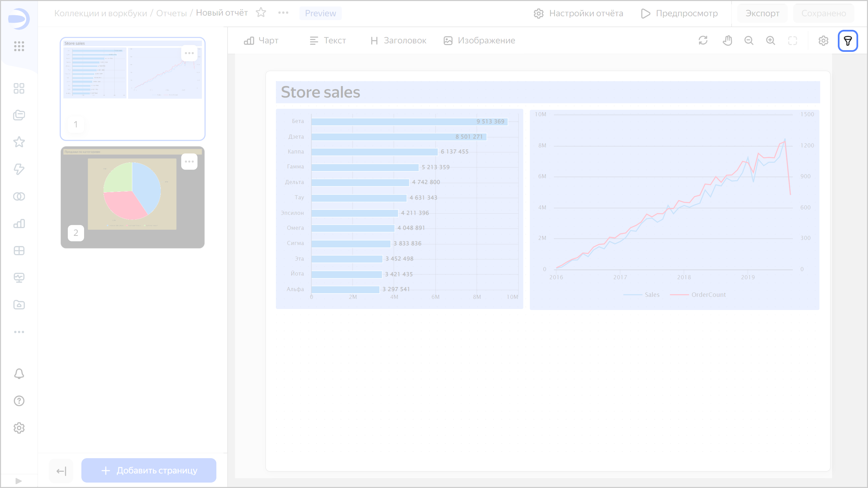Click the filter funnel icon
The height and width of the screenshot is (488, 868).
click(848, 41)
